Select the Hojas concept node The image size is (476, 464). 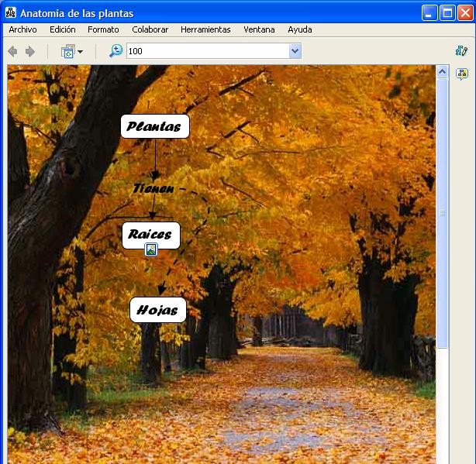point(158,310)
